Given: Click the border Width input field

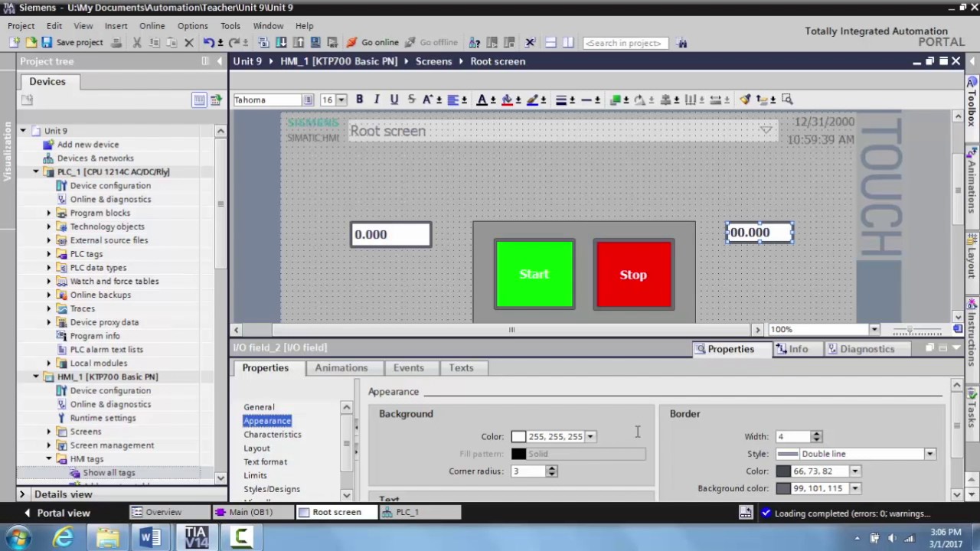Looking at the screenshot, I should coord(792,437).
